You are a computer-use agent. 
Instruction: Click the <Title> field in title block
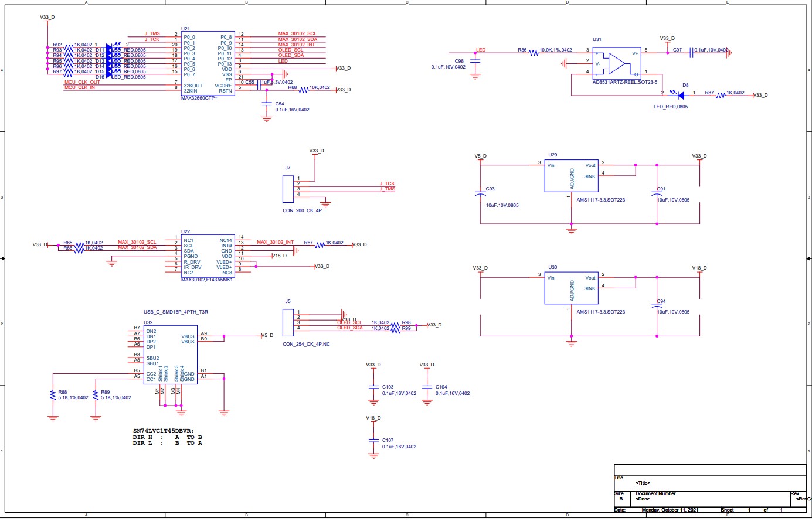point(643,483)
